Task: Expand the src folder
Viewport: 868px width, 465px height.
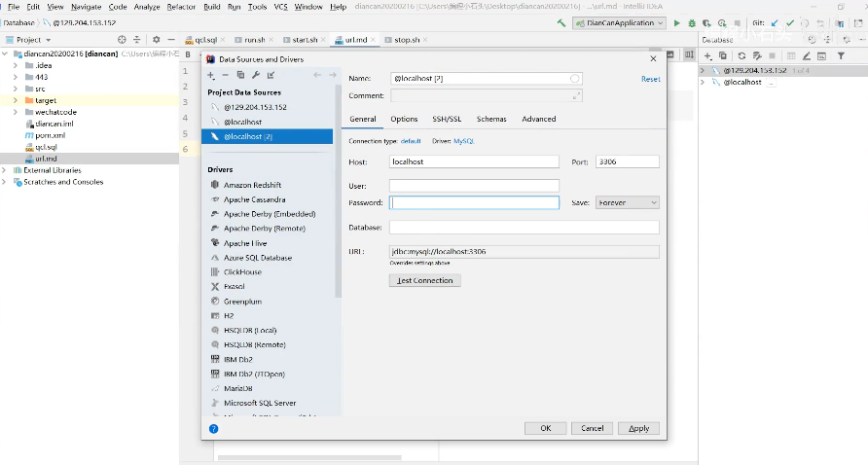Action: tap(16, 89)
